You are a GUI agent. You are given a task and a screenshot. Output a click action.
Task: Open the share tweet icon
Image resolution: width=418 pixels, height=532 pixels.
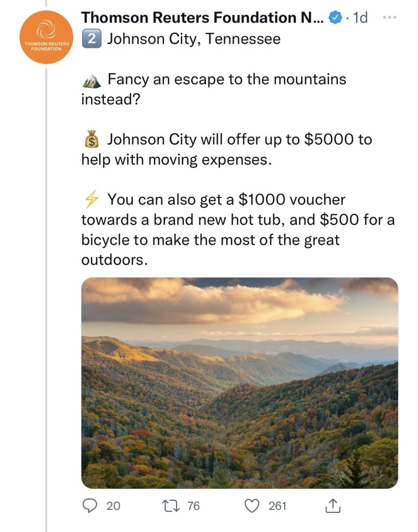(x=332, y=506)
